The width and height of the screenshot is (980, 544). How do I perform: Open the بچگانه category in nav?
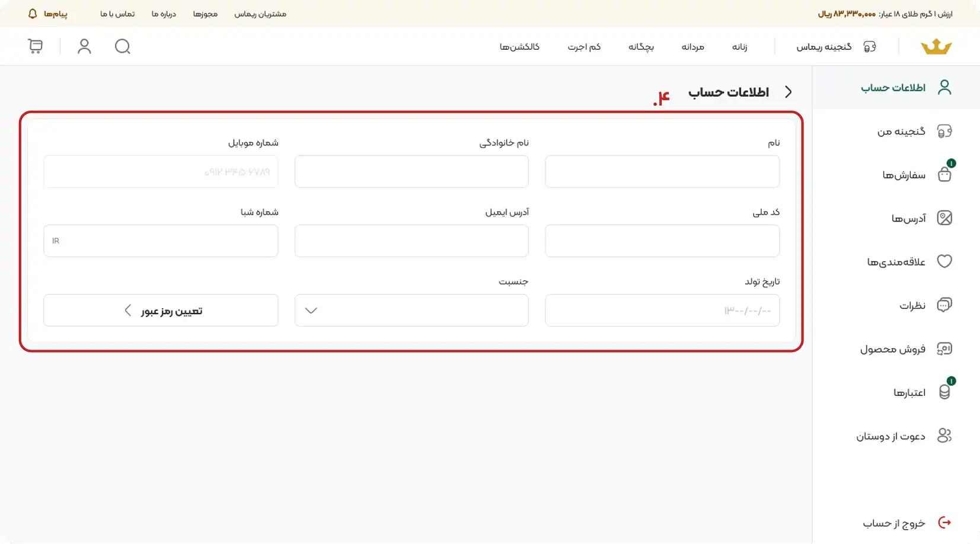(x=641, y=47)
